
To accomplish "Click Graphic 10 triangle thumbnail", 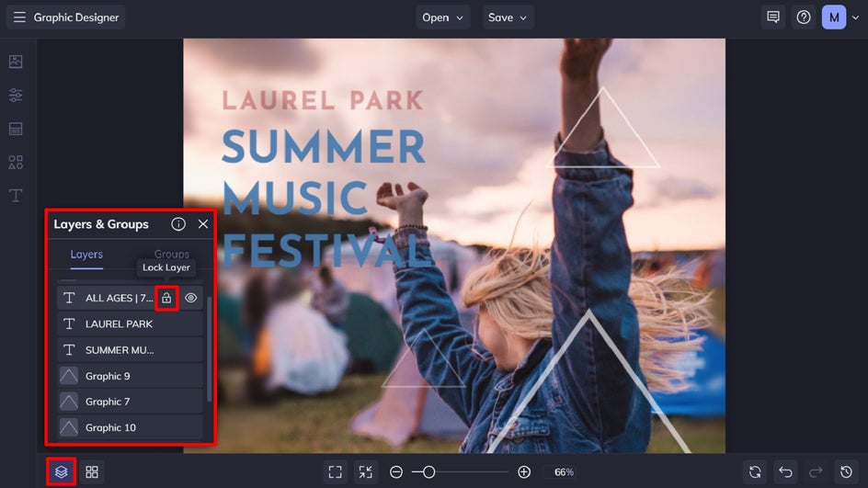I will tap(69, 427).
